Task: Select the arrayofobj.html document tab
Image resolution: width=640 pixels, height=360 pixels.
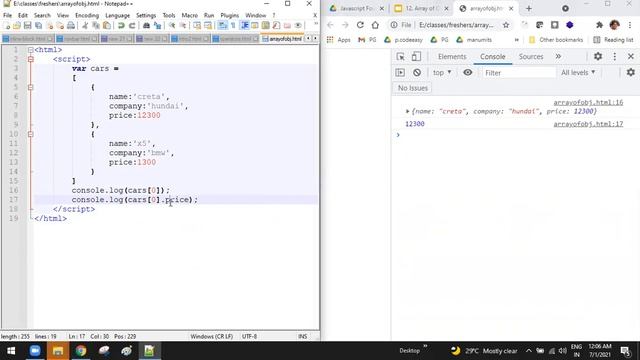Action: pos(282,39)
